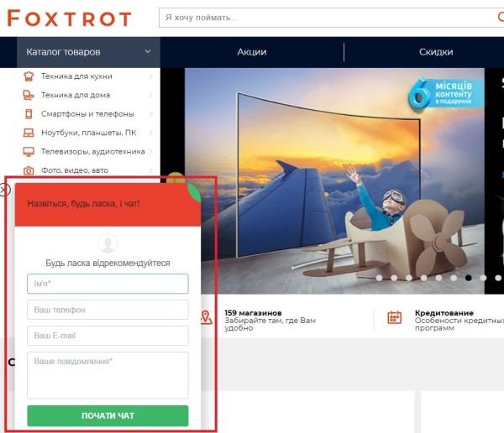Select the first carousel slide dot
The height and width of the screenshot is (433, 504).
(x=380, y=278)
